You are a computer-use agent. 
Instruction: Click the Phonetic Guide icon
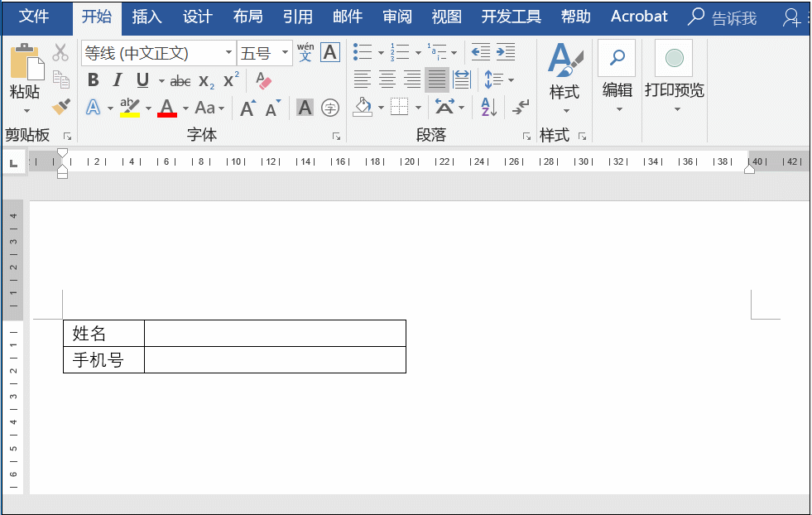click(305, 52)
